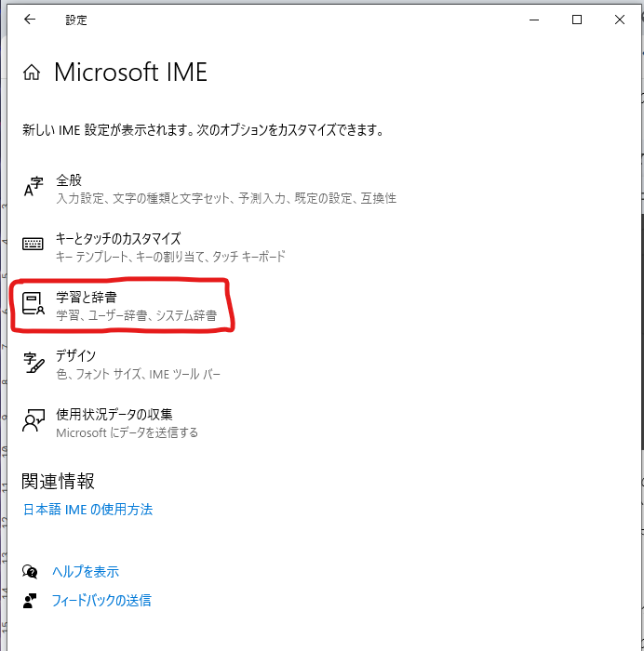Click the help bubble icon beside ヘルプを表示

coord(31,571)
